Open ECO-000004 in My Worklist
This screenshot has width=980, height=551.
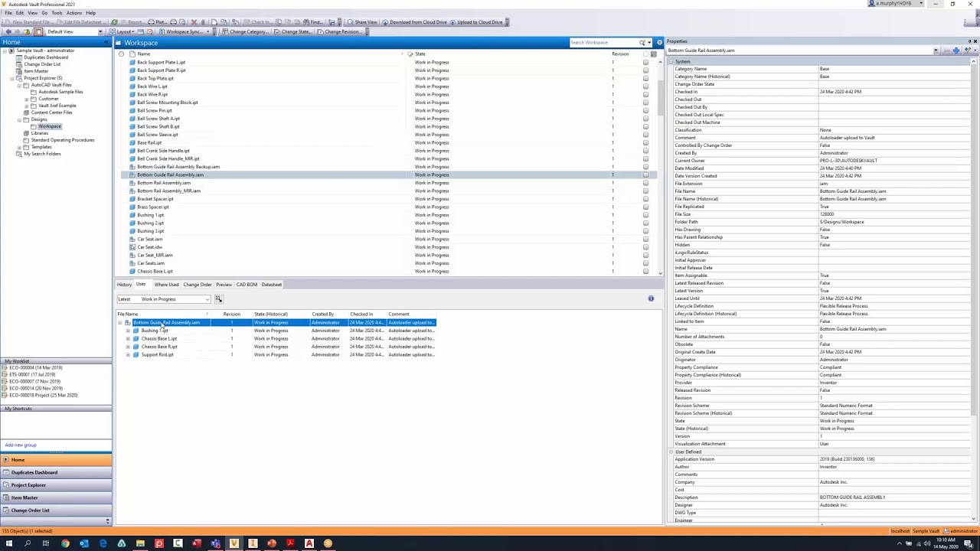[x=36, y=368]
